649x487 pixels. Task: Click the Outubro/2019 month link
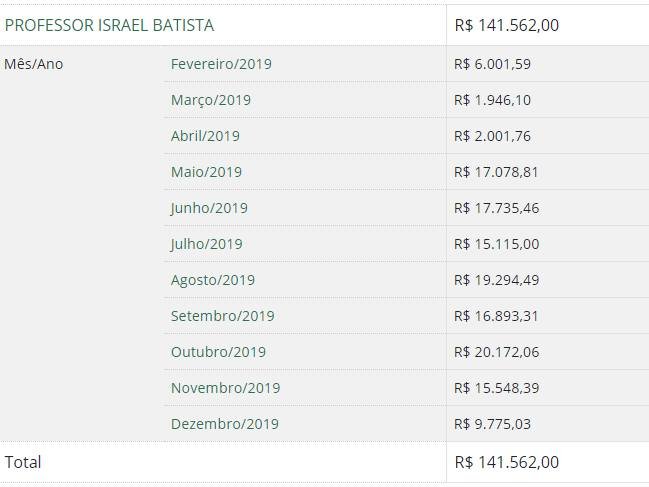click(x=218, y=352)
